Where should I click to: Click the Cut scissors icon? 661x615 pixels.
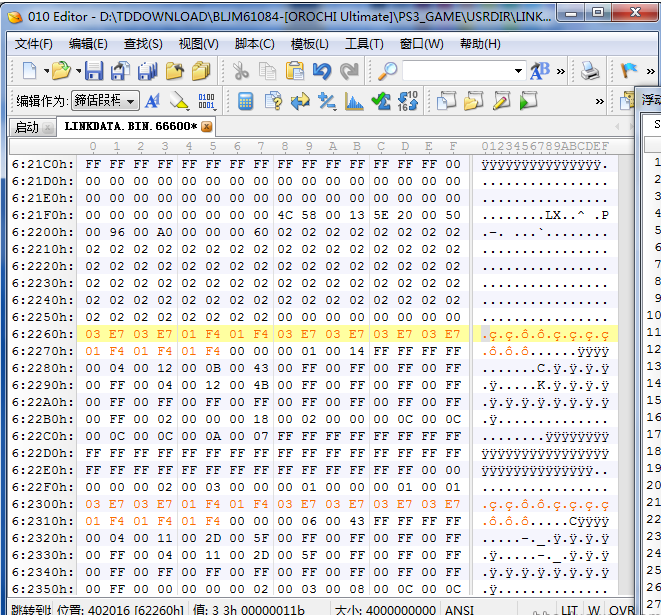[240, 71]
